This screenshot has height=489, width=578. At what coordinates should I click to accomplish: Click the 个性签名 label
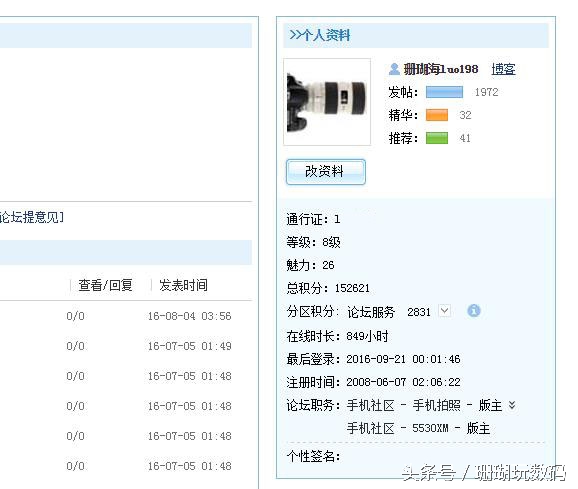[313, 456]
